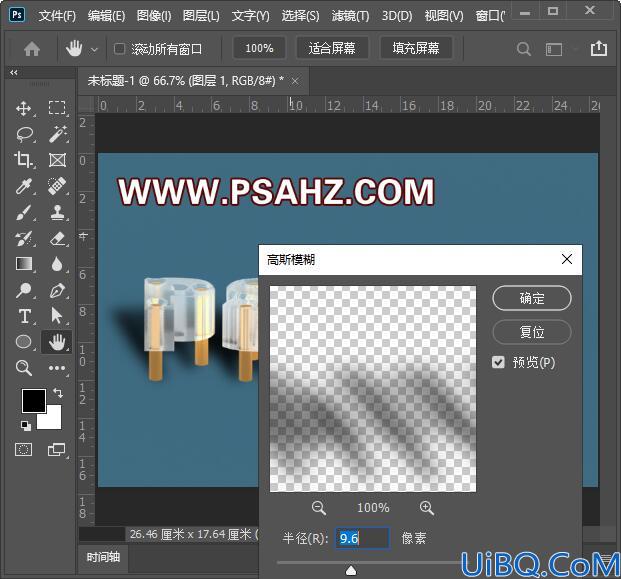Open the 图像(I) menu
This screenshot has width=621, height=579.
(x=154, y=16)
